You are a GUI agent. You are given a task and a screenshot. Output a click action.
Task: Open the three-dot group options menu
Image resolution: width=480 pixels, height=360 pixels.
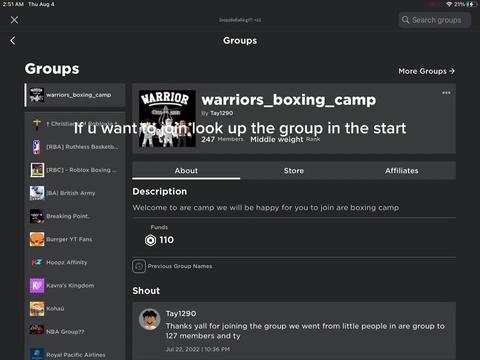coord(446,93)
